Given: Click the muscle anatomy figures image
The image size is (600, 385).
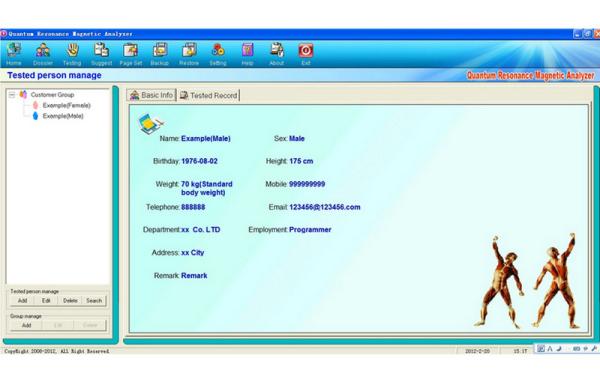Looking at the screenshot, I should tap(527, 281).
